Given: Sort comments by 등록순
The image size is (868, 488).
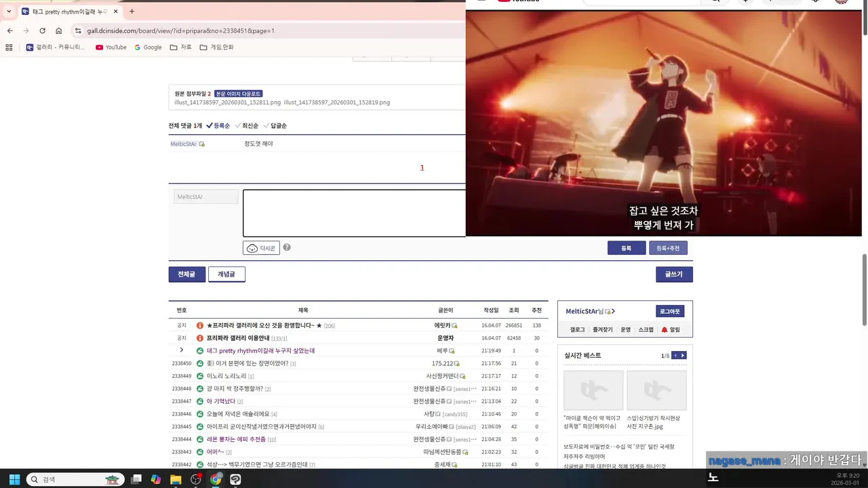Looking at the screenshot, I should [x=218, y=125].
